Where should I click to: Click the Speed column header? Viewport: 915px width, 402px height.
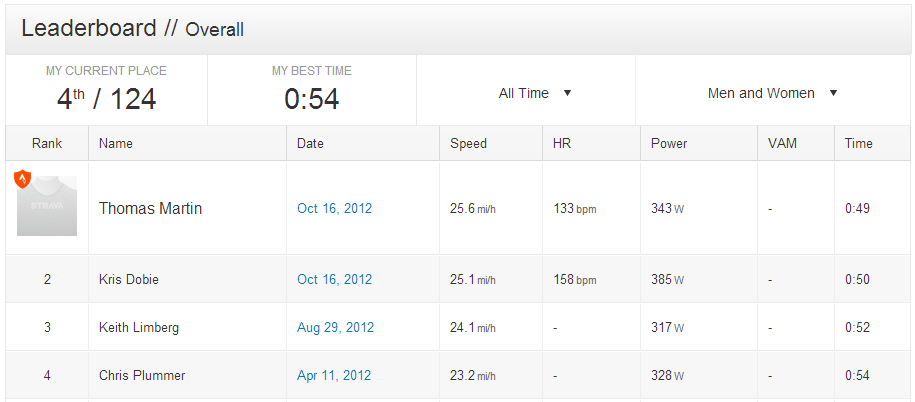(x=468, y=143)
